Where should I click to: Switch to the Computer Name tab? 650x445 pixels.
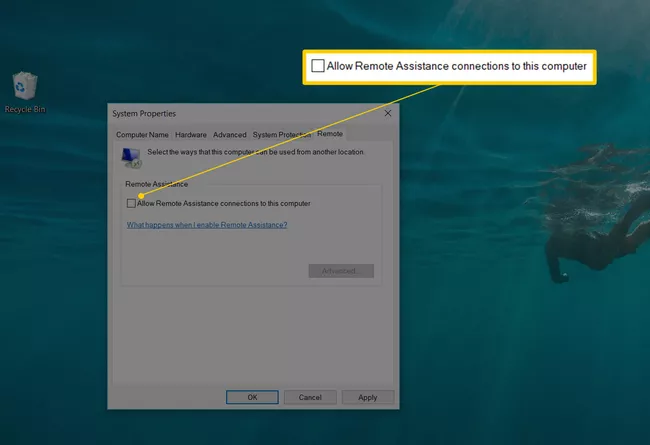[x=142, y=135]
